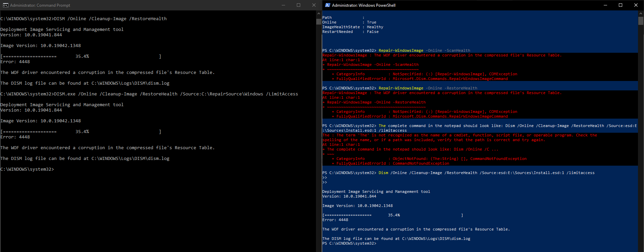Click 'Repair-WindowsImage -Online -ScanHealth' prompt command
The height and width of the screenshot is (252, 644).
click(x=424, y=50)
